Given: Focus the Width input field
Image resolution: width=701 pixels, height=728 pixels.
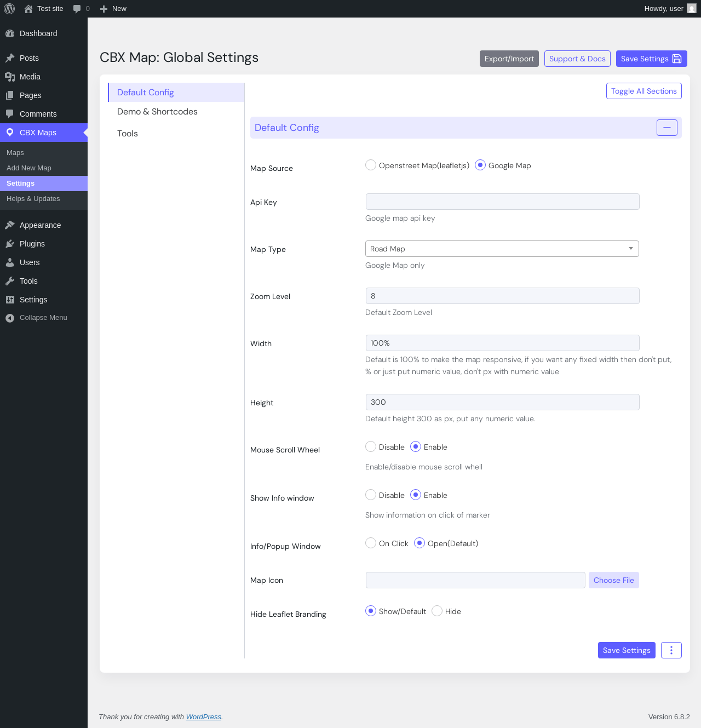Looking at the screenshot, I should click(x=503, y=343).
